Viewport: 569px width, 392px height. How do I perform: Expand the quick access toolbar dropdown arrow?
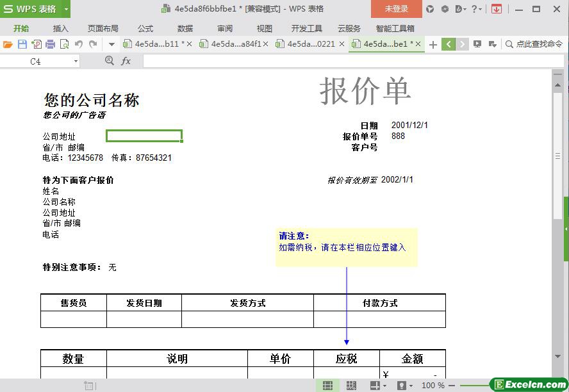pos(111,44)
